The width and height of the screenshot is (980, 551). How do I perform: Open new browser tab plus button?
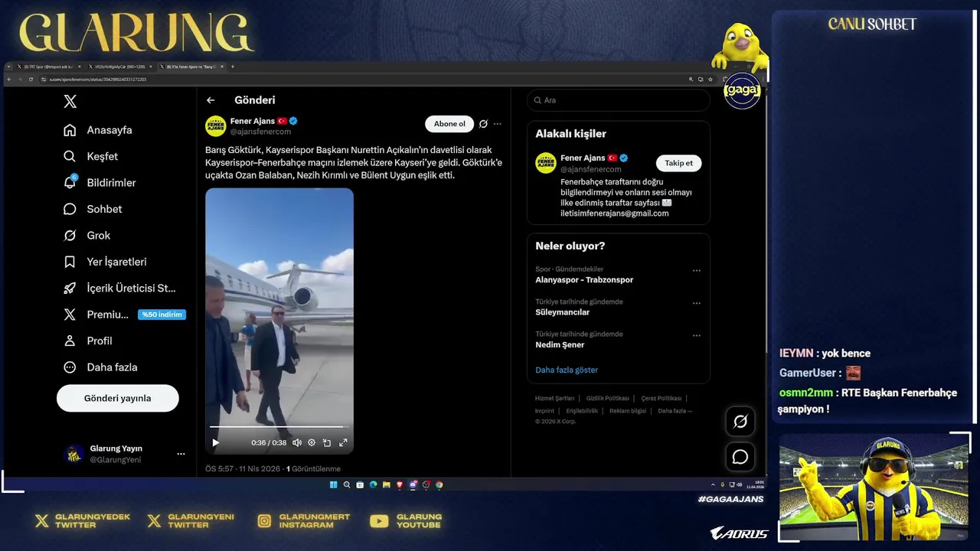[x=233, y=67]
